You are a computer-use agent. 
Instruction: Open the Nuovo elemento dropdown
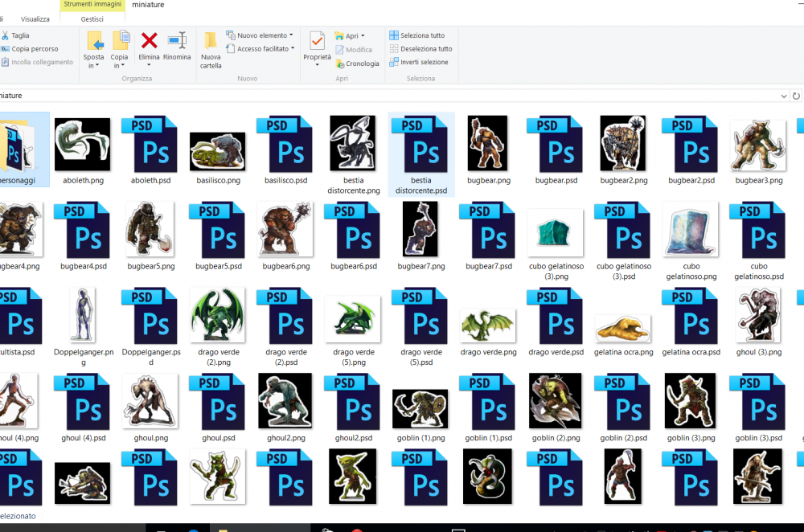pyautogui.click(x=291, y=35)
